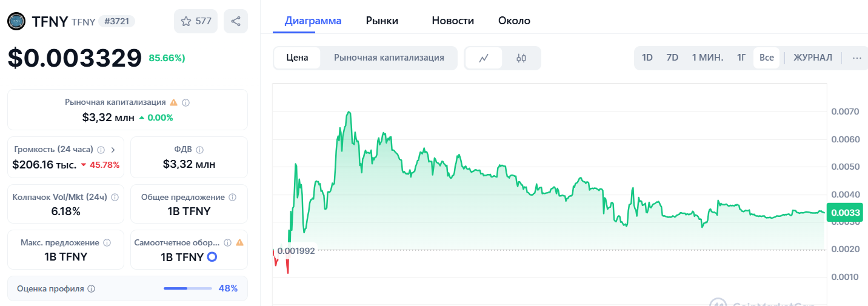
Task: Open the three-dots chart options menu
Action: 856,58
